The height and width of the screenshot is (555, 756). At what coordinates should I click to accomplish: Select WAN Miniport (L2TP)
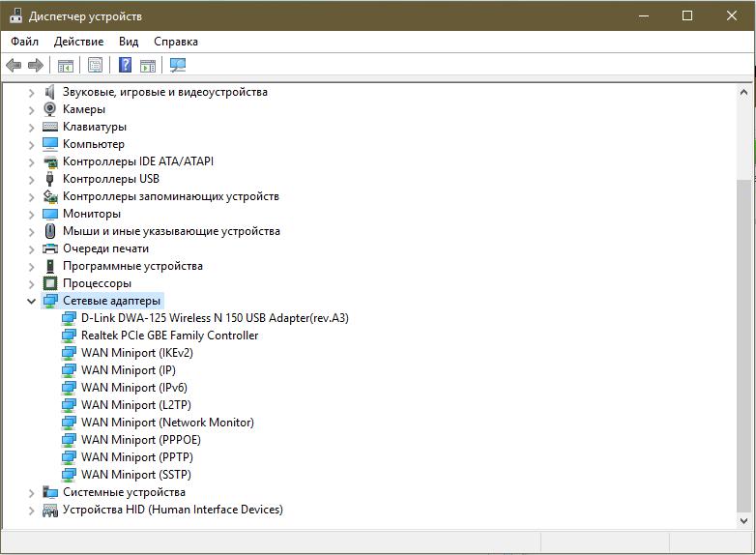[x=136, y=405]
